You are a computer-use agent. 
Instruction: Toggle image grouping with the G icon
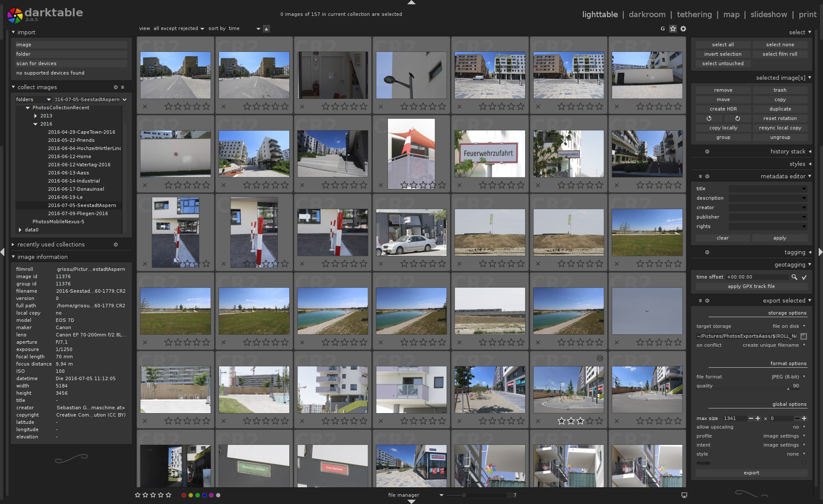coord(663,29)
